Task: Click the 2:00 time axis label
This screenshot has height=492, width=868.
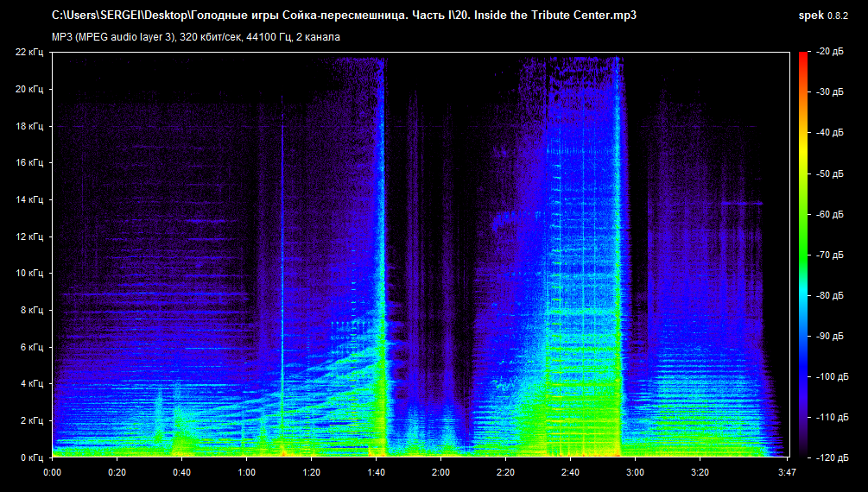Action: point(440,473)
